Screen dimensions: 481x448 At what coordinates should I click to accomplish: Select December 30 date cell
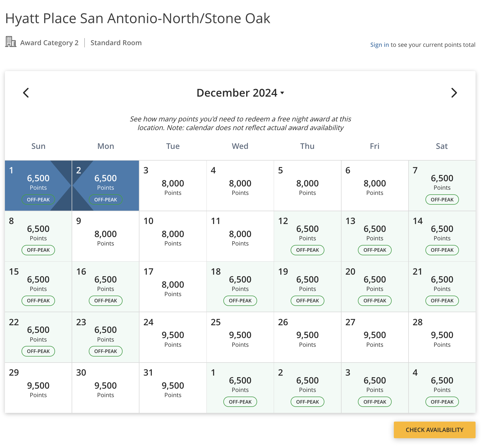coord(106,388)
